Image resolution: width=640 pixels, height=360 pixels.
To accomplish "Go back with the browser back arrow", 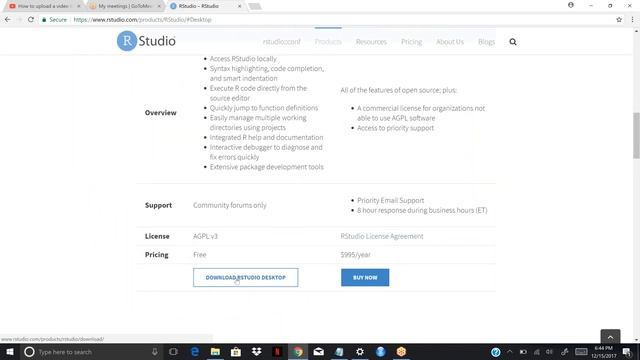I will (8, 19).
